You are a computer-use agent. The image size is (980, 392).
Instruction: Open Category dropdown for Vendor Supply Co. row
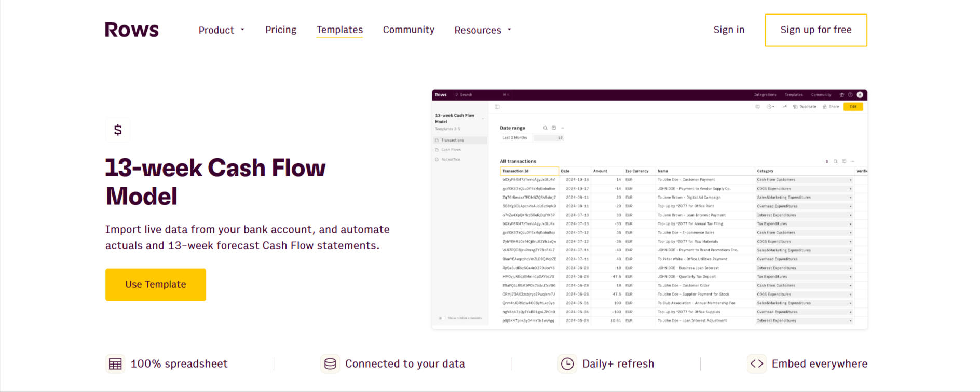pyautogui.click(x=850, y=189)
